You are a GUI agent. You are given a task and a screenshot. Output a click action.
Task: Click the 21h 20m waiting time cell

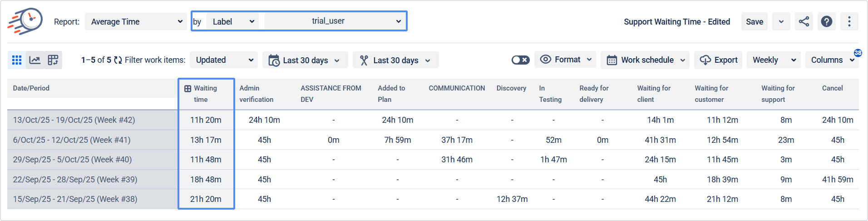point(206,199)
